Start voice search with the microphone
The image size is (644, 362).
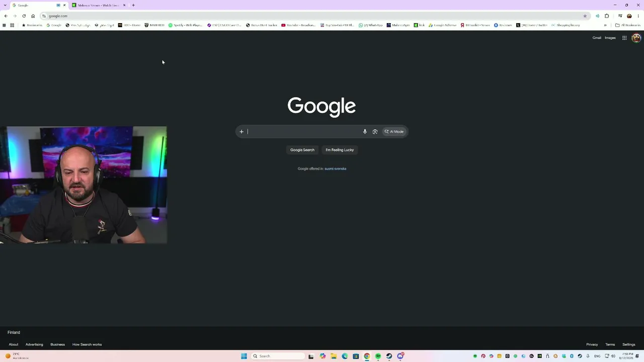click(365, 132)
